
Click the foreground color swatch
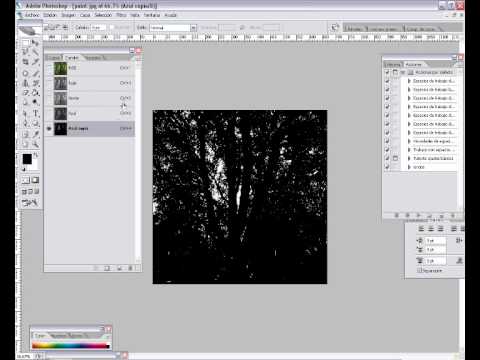(x=27, y=159)
